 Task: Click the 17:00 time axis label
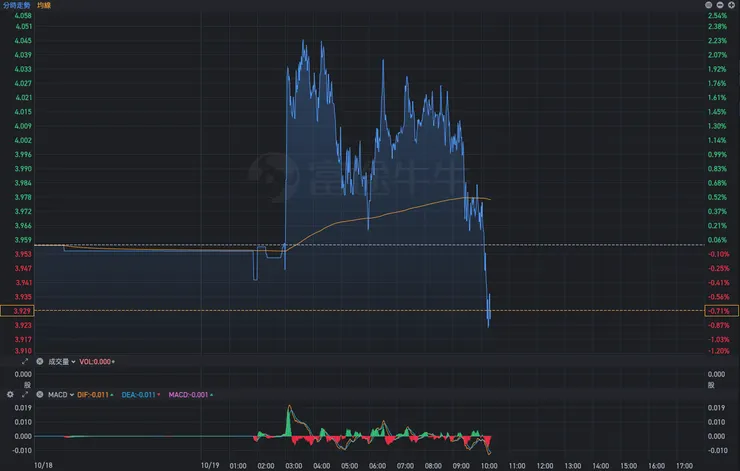pyautogui.click(x=684, y=466)
